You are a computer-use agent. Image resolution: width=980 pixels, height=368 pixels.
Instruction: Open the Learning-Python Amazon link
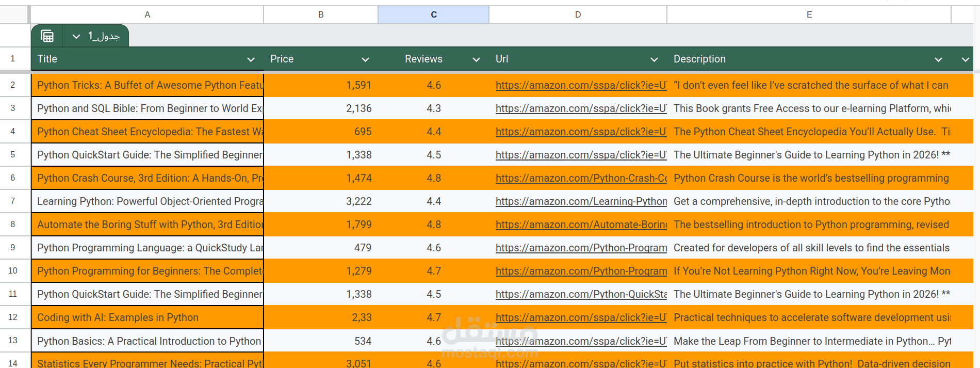581,201
